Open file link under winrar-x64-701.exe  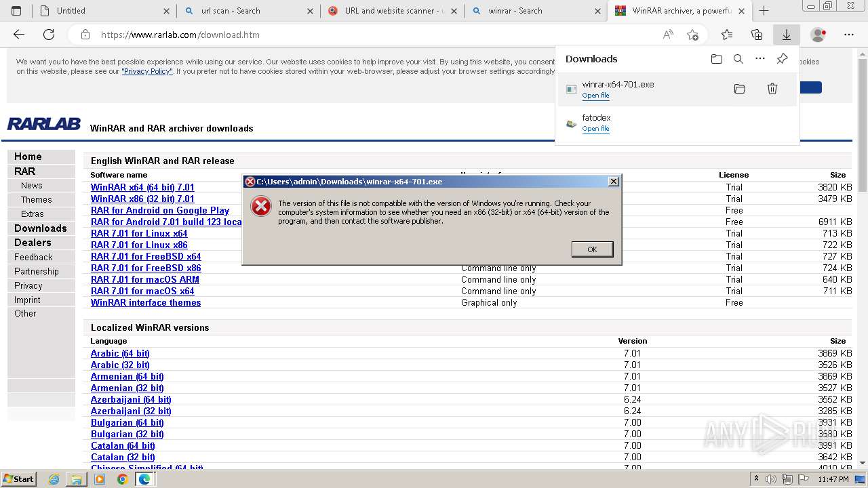coord(595,96)
